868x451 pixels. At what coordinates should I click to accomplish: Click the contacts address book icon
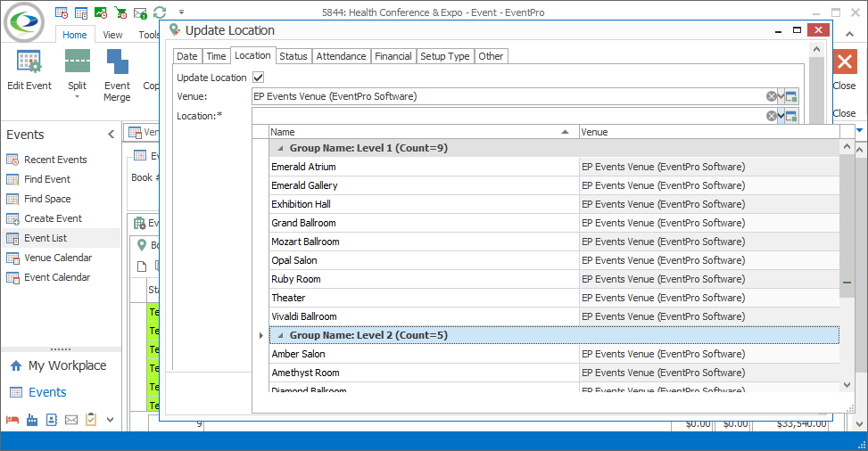52,420
